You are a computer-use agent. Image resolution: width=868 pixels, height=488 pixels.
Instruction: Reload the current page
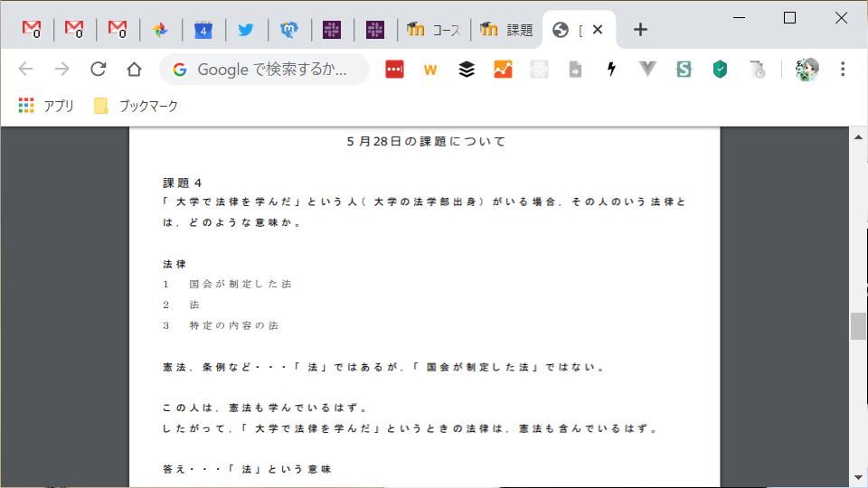(x=99, y=70)
